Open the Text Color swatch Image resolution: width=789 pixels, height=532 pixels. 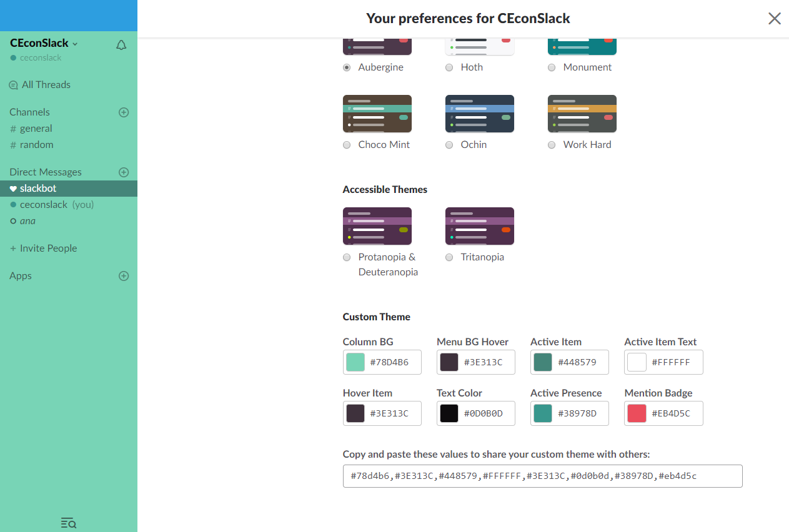pos(449,413)
